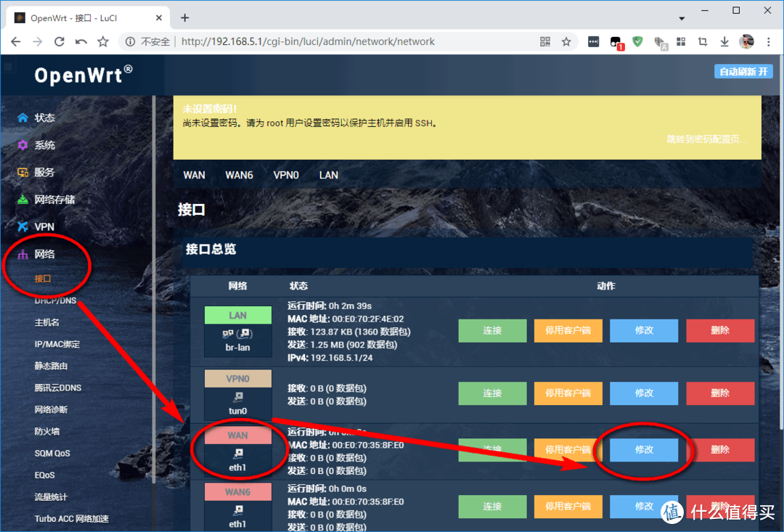Click the crop screenshot icon
The image size is (784, 532).
point(703,41)
